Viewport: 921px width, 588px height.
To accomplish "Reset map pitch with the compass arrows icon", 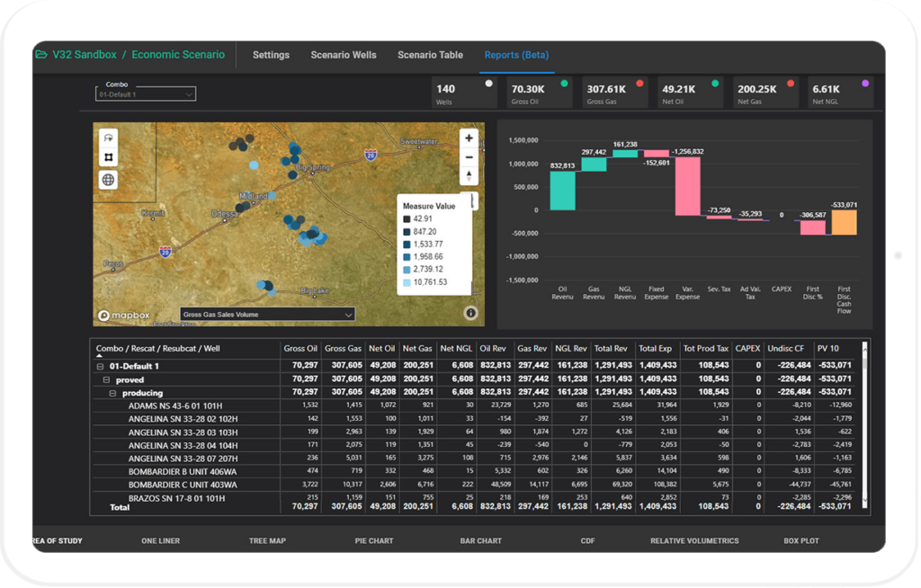I will tap(468, 176).
